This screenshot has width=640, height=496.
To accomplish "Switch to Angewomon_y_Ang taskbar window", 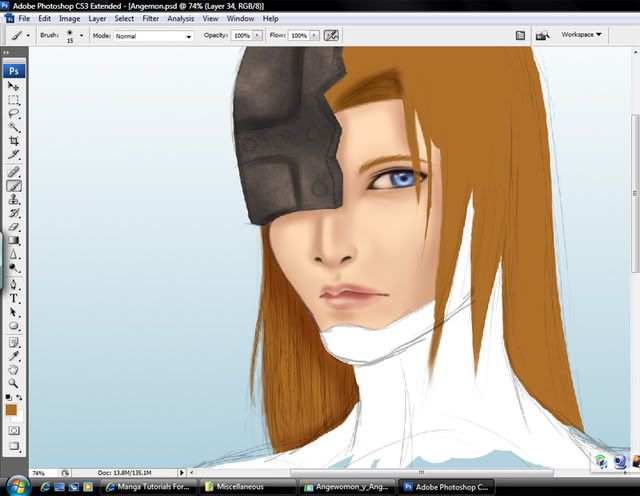I will click(x=347, y=487).
